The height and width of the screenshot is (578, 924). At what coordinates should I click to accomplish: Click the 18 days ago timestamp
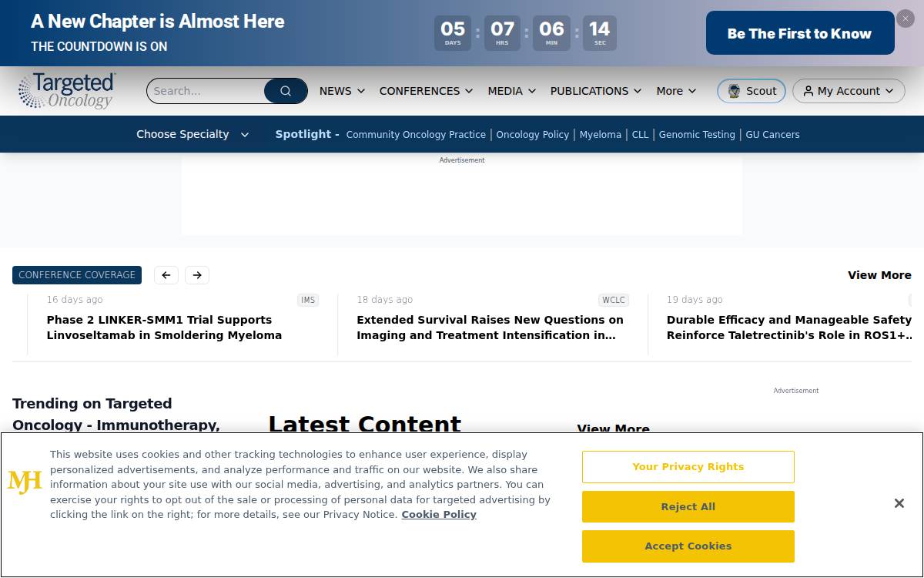384,300
